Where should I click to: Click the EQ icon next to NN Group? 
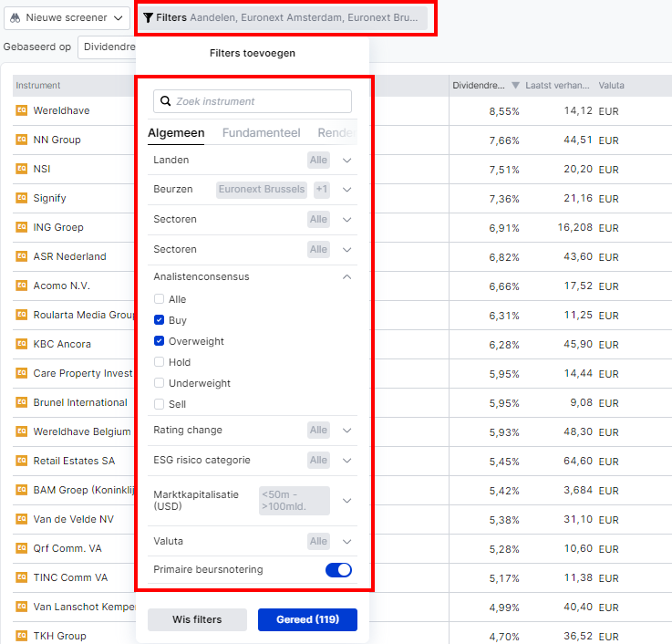point(22,140)
